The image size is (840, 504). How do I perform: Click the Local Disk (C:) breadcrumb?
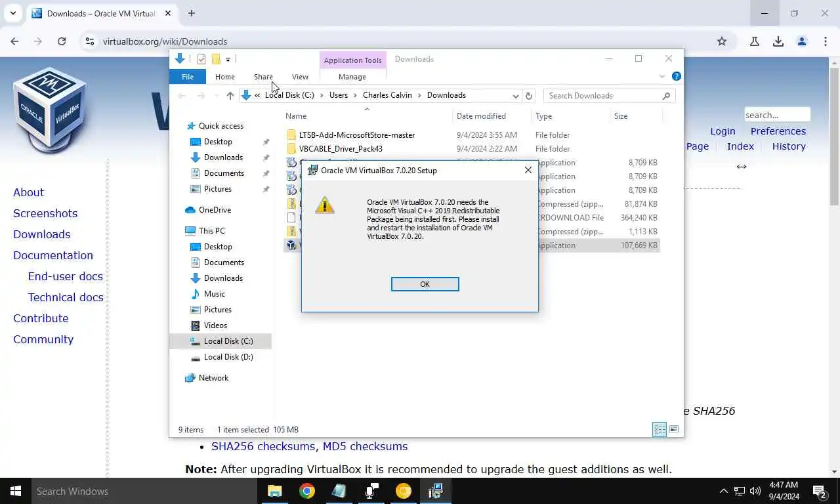[289, 95]
